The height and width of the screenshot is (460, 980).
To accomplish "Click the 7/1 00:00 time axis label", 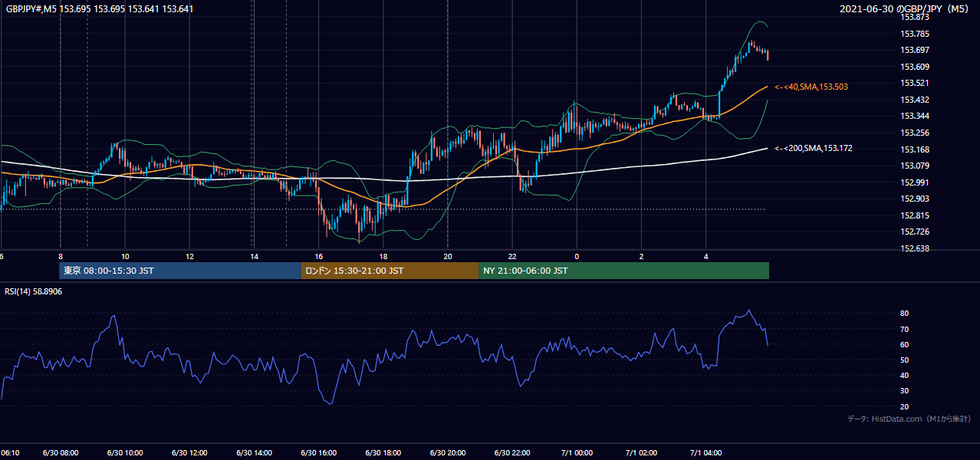I will coord(577,453).
